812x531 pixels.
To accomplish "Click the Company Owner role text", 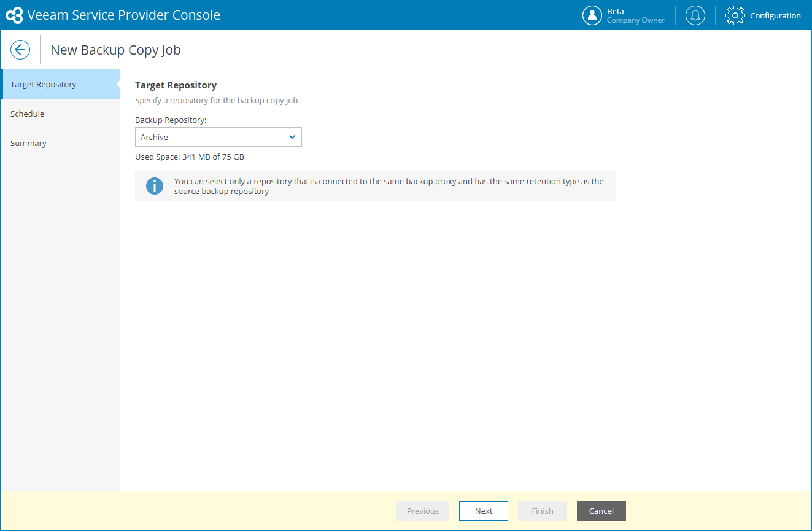I will (x=636, y=20).
